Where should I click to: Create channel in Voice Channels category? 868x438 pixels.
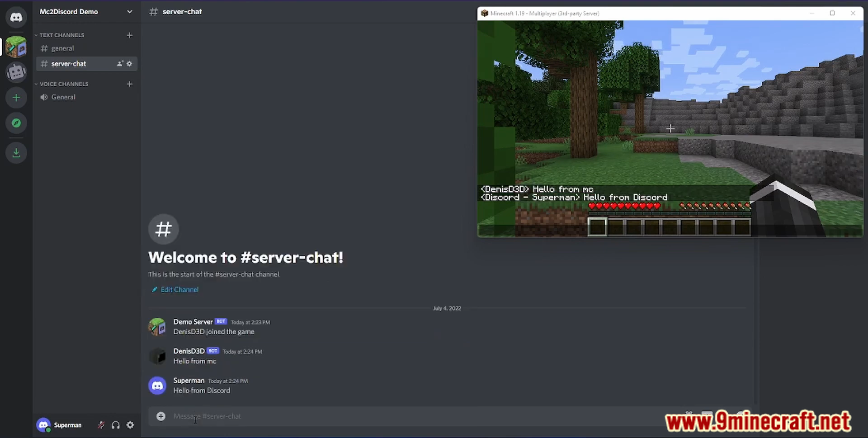(130, 84)
